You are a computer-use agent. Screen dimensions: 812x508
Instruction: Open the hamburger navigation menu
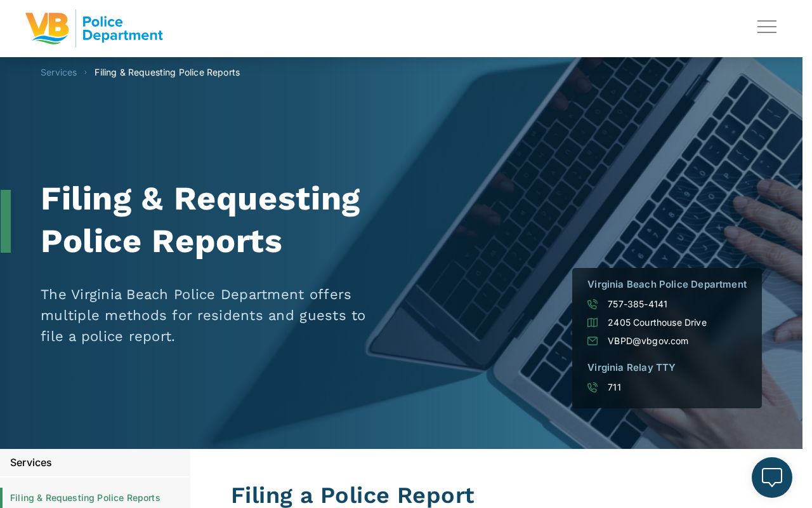point(766,27)
